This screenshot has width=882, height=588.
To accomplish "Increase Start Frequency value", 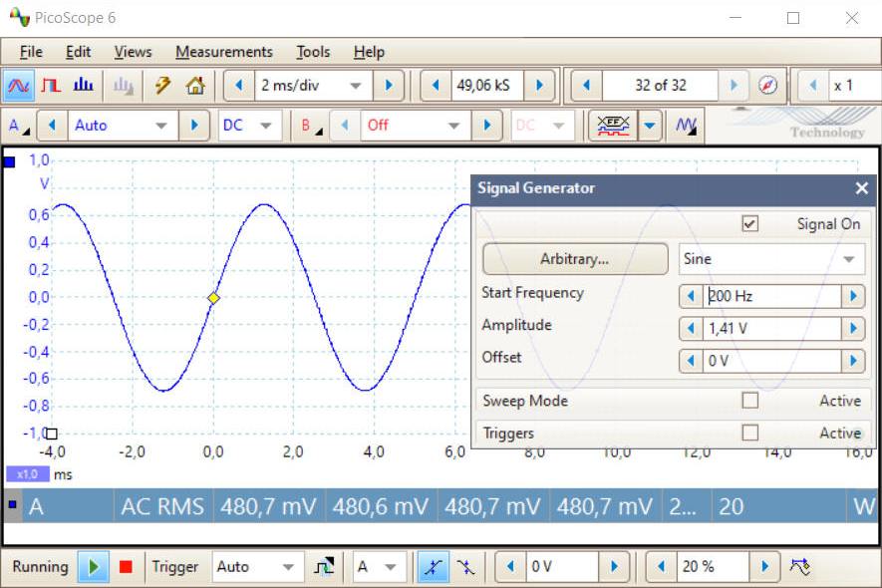I will point(853,296).
